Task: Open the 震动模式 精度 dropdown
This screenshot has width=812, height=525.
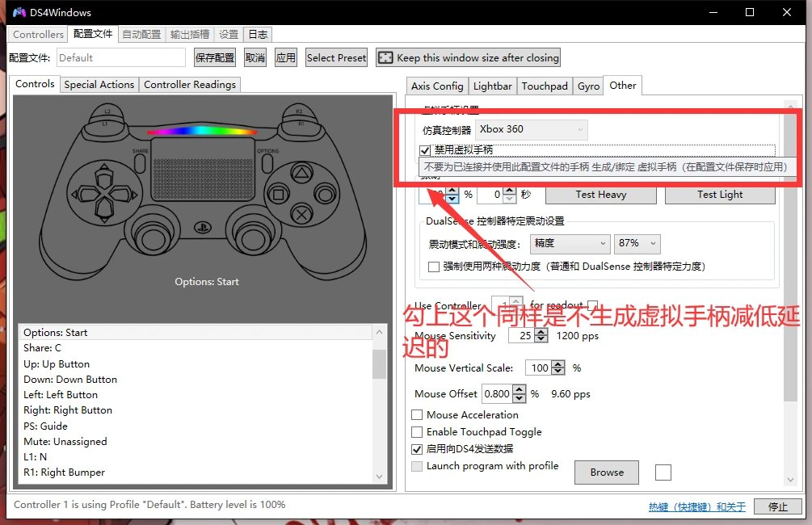Action: pyautogui.click(x=569, y=243)
